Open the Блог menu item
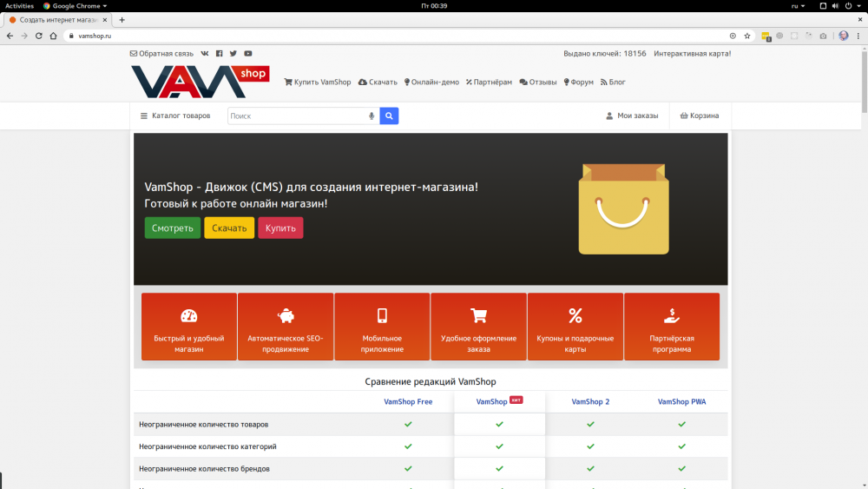The height and width of the screenshot is (489, 868). pos(613,82)
